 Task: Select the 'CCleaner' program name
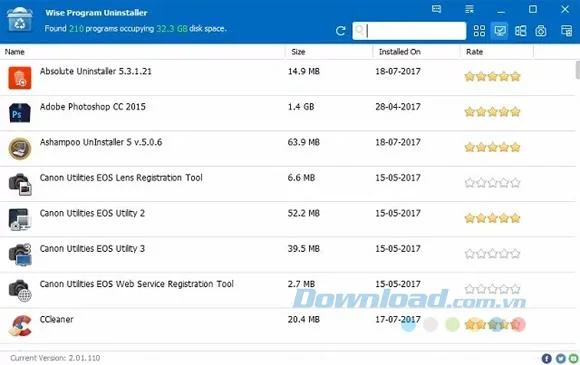coord(56,319)
